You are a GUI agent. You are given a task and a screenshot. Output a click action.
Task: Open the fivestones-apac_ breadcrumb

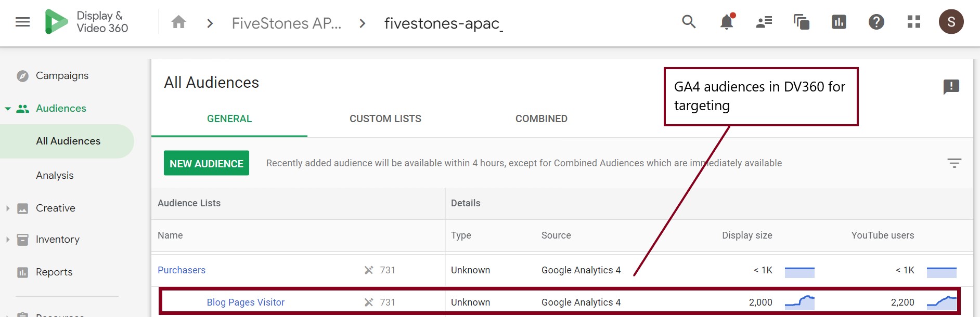coord(443,23)
